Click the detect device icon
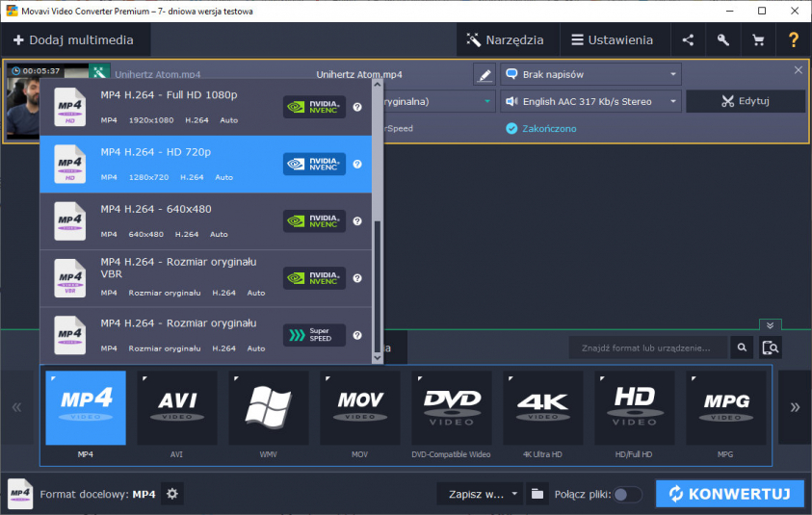 (770, 348)
